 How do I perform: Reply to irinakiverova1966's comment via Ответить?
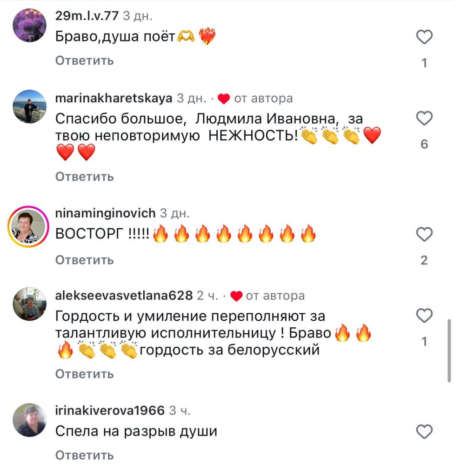[x=85, y=456]
